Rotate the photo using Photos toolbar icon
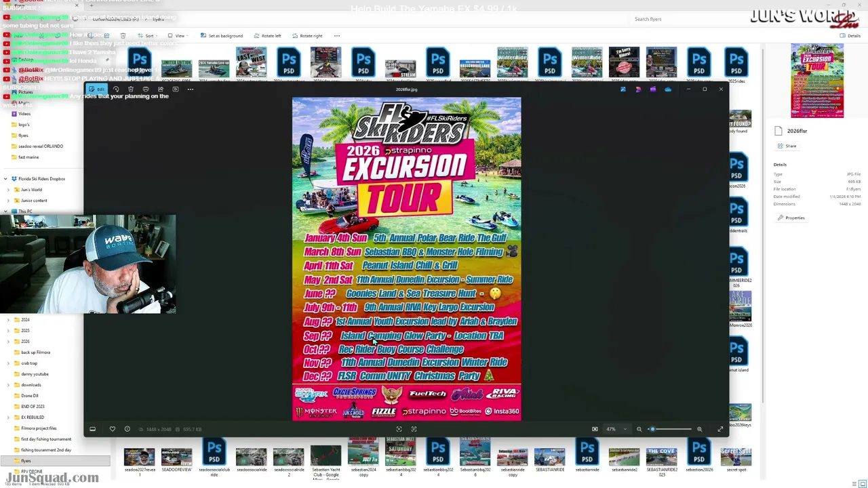The image size is (868, 488). coord(116,89)
